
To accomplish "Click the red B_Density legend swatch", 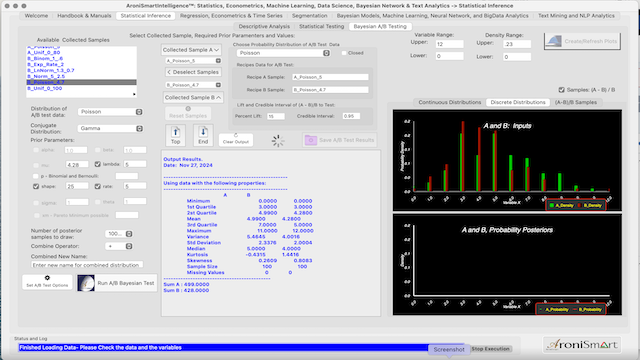I will (579, 205).
